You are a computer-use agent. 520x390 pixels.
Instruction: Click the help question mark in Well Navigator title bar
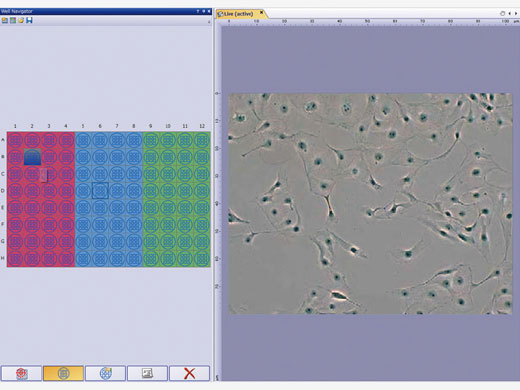tap(198, 11)
